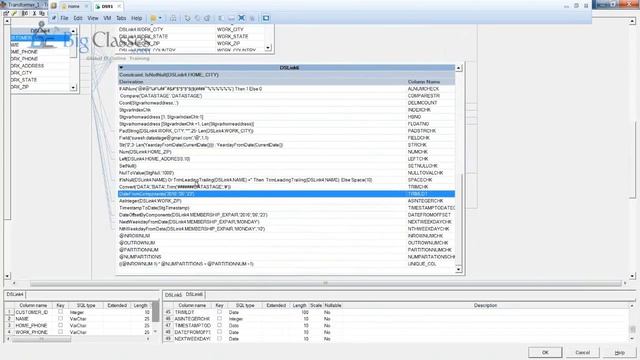Click the main horizontal scrollbar thumb
The width and height of the screenshot is (640, 360).
(325, 283)
